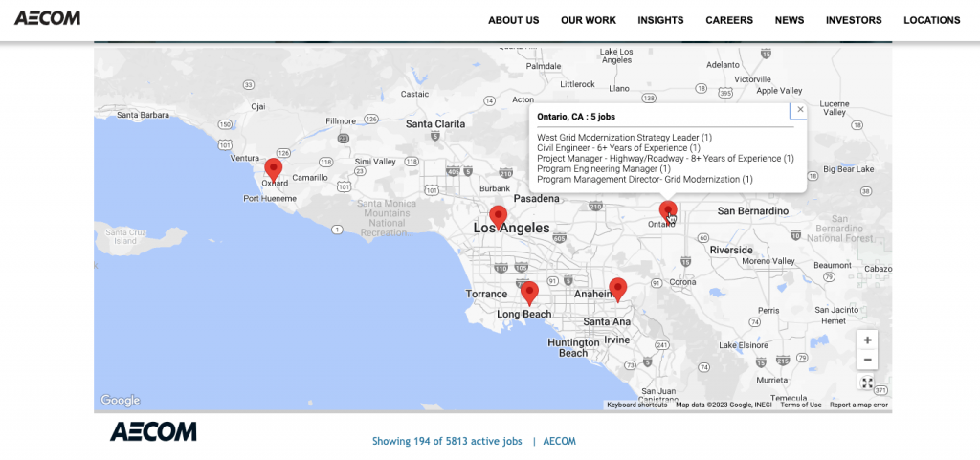Click the Oxnard map pin

(273, 170)
